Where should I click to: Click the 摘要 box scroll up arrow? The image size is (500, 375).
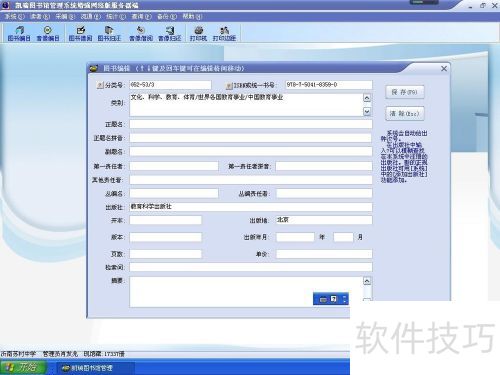click(367, 281)
